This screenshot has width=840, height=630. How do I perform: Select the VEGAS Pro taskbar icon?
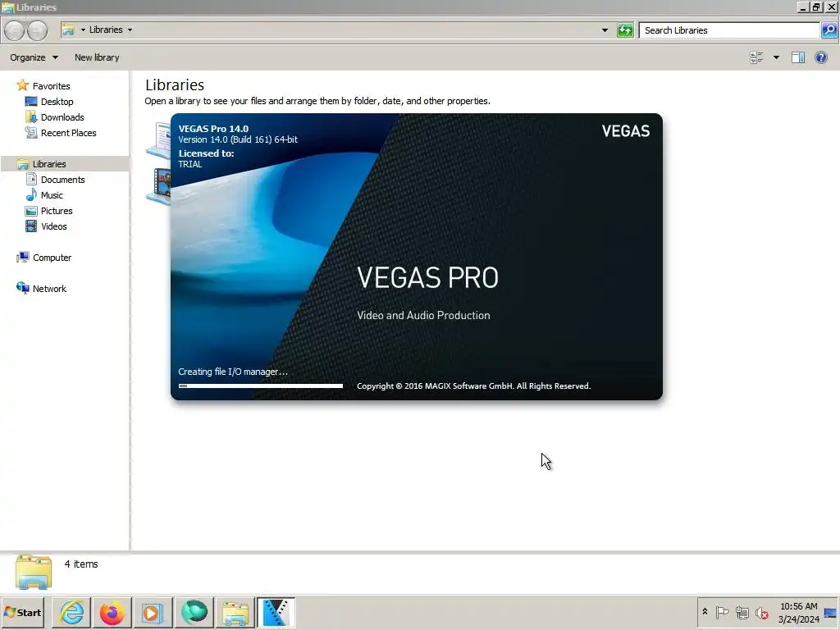[x=276, y=612]
